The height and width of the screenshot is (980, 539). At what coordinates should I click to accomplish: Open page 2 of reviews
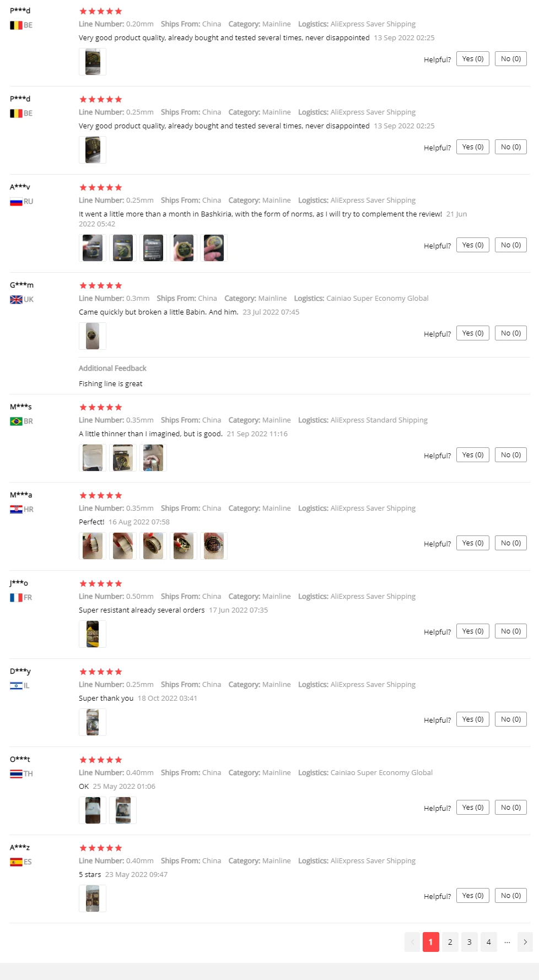pos(450,942)
